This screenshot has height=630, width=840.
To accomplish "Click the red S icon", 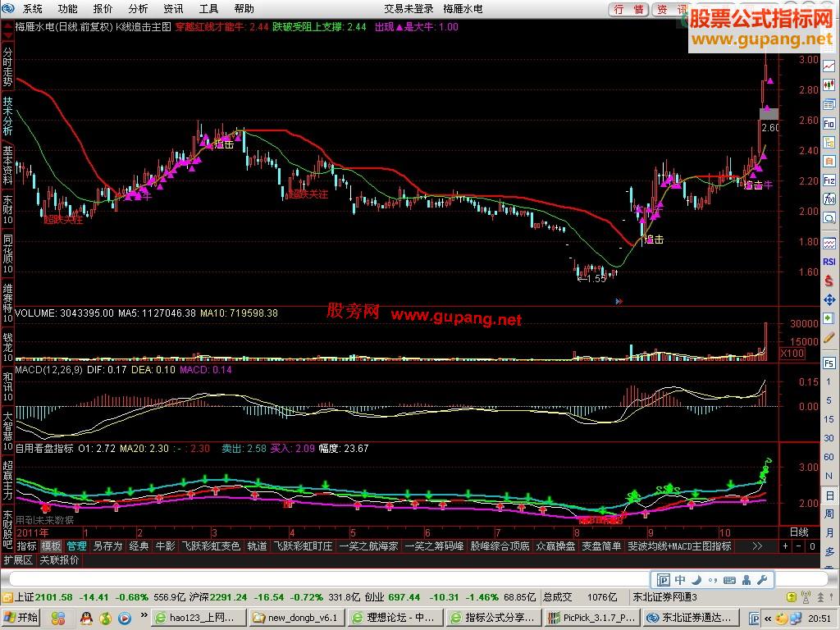I will 829,281.
